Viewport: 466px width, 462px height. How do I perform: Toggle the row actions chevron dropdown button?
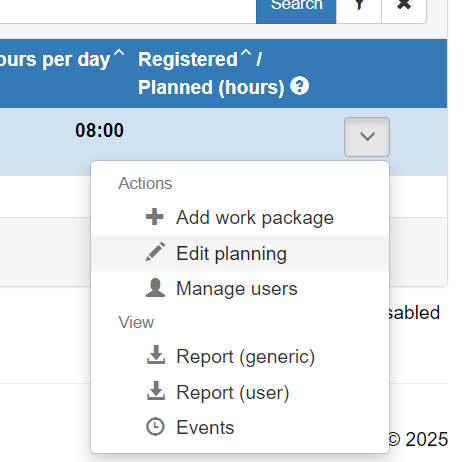(x=367, y=137)
